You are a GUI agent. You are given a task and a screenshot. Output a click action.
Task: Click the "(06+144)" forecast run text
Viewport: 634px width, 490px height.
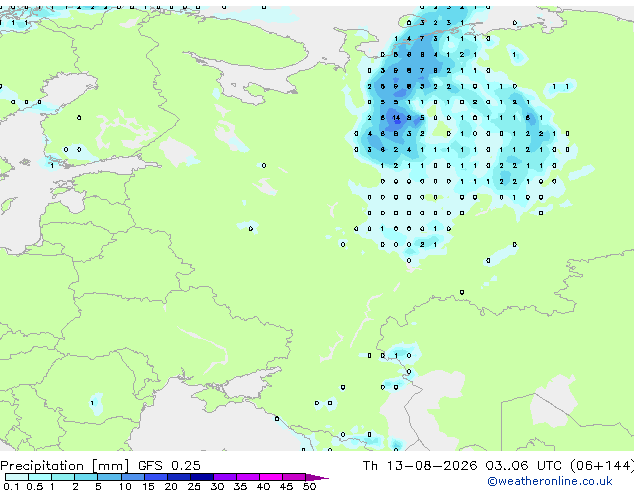click(x=602, y=466)
